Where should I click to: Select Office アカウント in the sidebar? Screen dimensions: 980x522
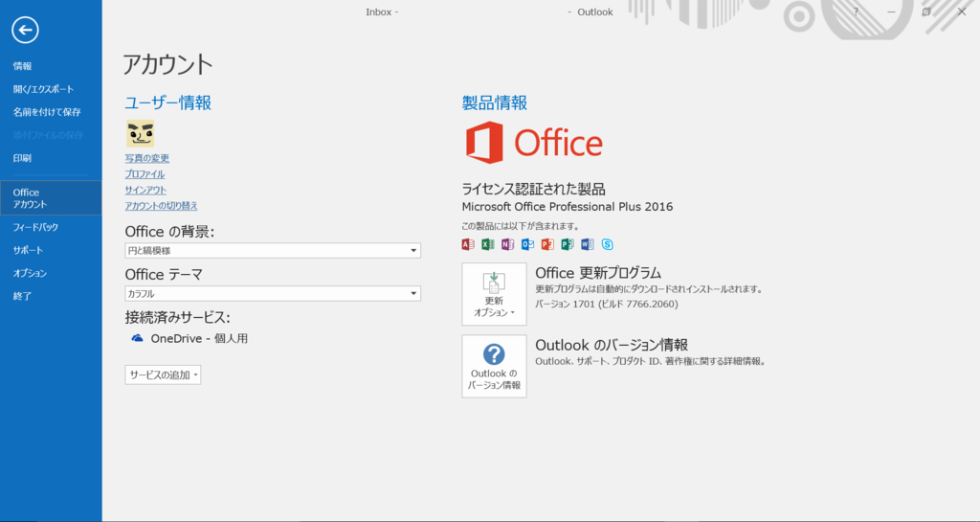click(x=51, y=198)
